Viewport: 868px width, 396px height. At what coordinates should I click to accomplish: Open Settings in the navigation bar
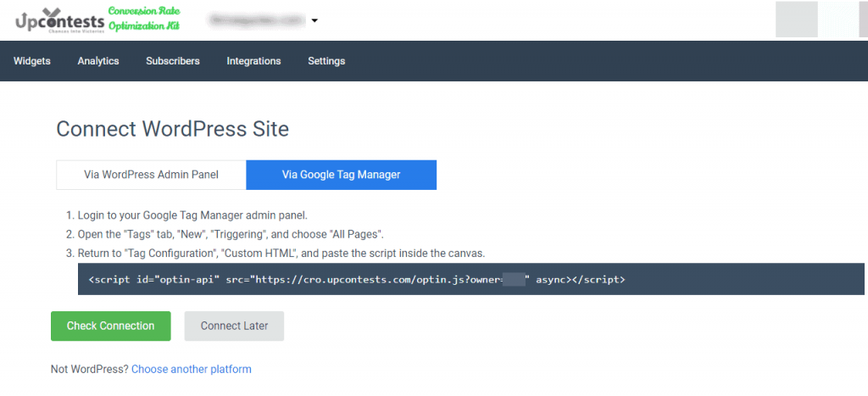326,61
